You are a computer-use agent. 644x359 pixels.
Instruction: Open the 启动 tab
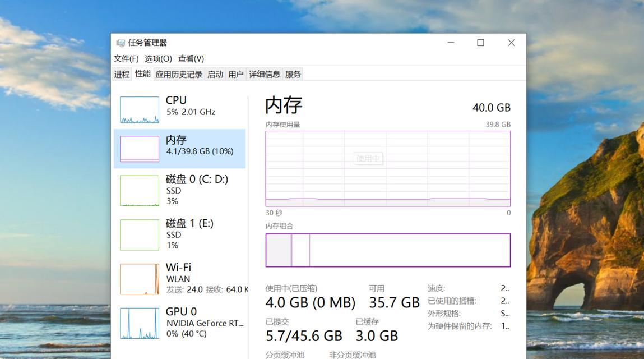click(x=215, y=75)
